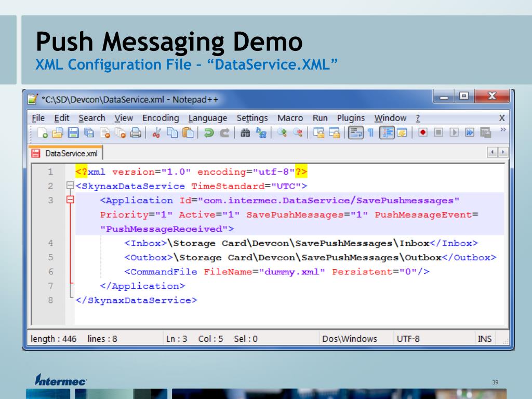Screen dimensions: 532x399
Task: Open the Settings menu
Action: click(x=252, y=118)
